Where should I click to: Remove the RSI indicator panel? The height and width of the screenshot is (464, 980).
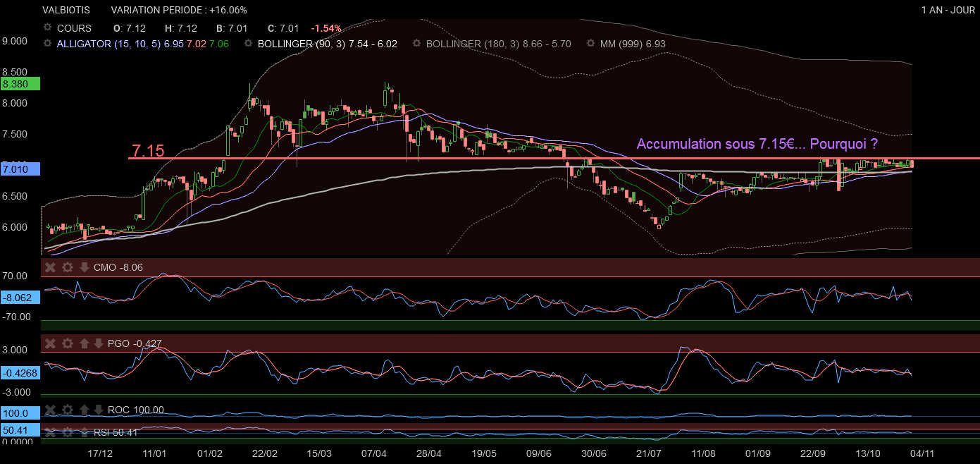51,432
